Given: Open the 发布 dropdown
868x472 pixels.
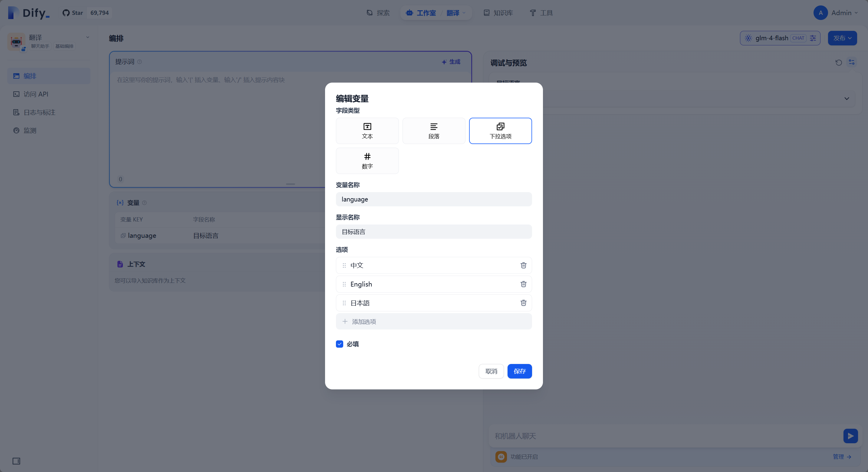Looking at the screenshot, I should [x=842, y=38].
